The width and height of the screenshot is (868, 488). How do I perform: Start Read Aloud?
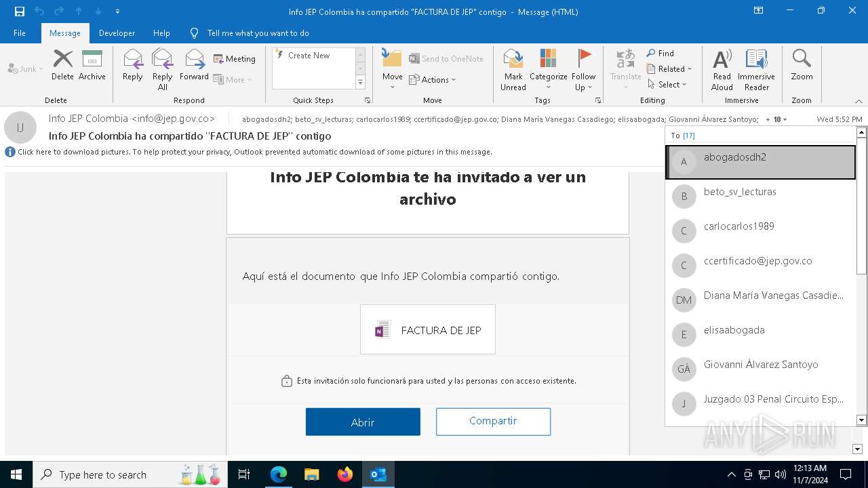tap(722, 70)
